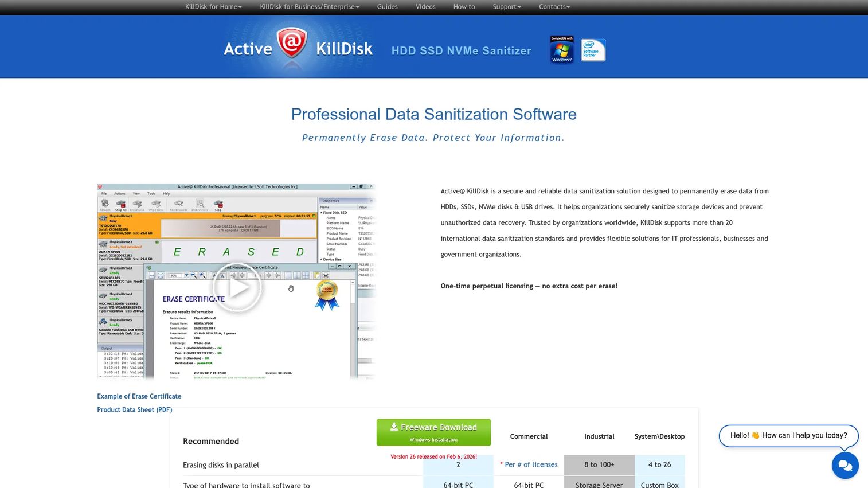Viewport: 868px width, 488px height.
Task: Expand KillDisk for Business/Enterprise menu
Action: click(310, 7)
